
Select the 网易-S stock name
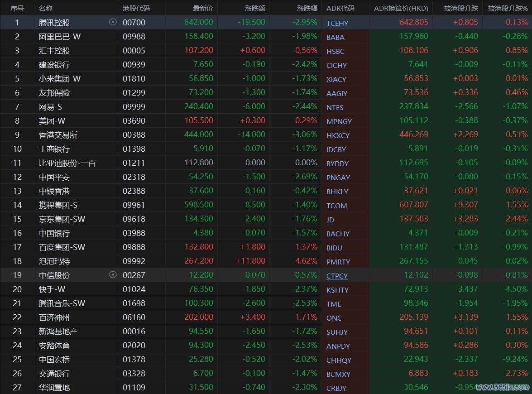tap(50, 107)
